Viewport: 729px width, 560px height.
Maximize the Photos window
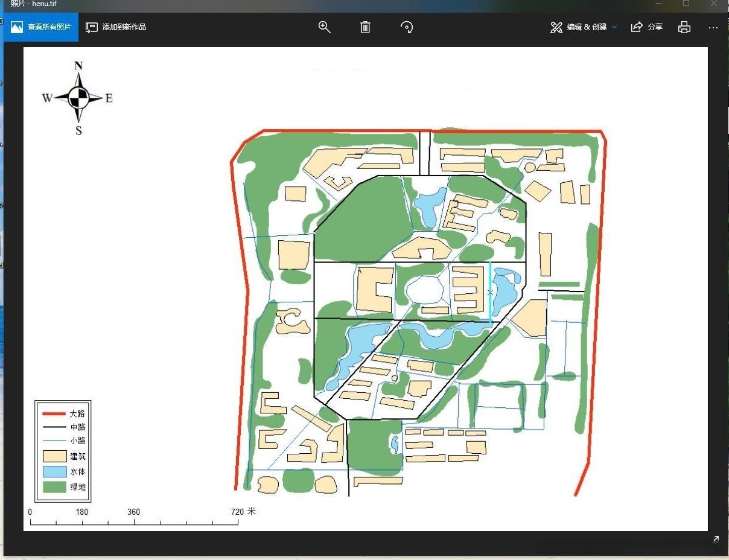click(x=686, y=4)
